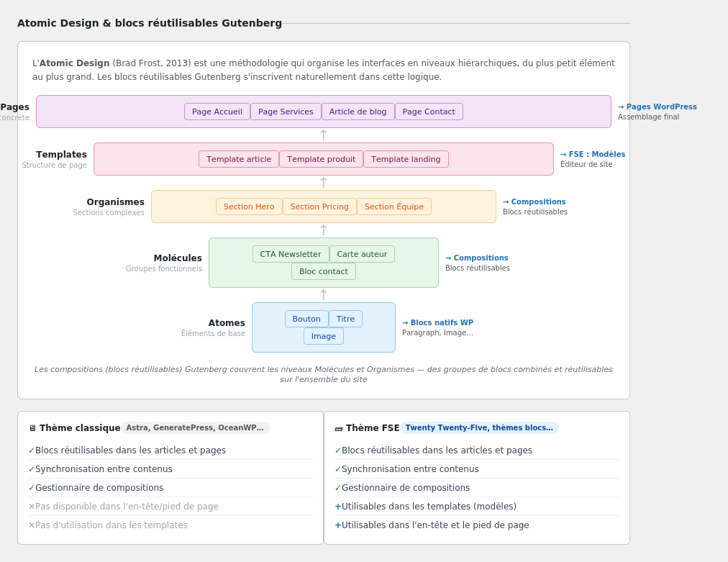The height and width of the screenshot is (562, 728).
Task: Click 'Structure de page' subtitle
Action: (55, 165)
